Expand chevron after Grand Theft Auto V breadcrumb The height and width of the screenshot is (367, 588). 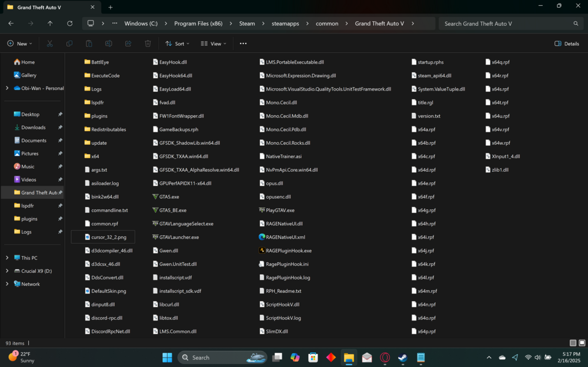(x=413, y=24)
